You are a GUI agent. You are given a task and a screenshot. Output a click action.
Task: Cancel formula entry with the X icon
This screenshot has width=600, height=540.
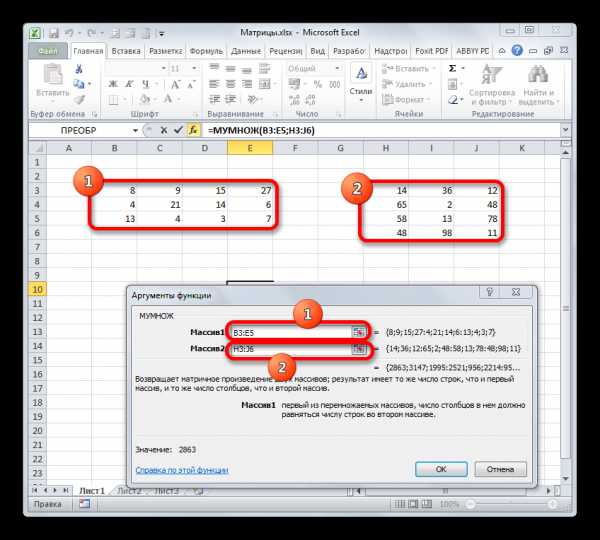pos(164,130)
